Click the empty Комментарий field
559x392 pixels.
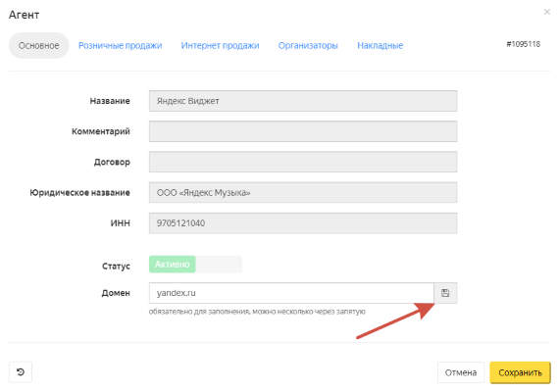pos(303,131)
